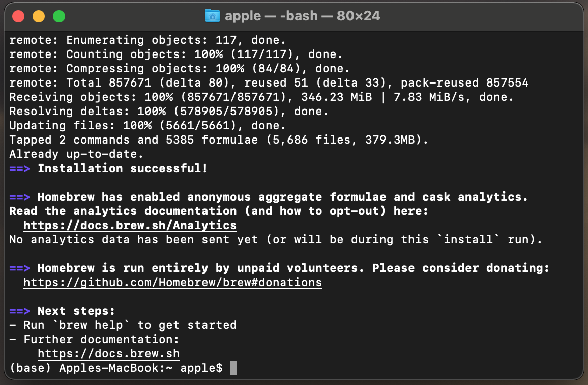The height and width of the screenshot is (385, 588).
Task: Open the final https://docs.brew.sh documentation link
Action: [x=108, y=354]
